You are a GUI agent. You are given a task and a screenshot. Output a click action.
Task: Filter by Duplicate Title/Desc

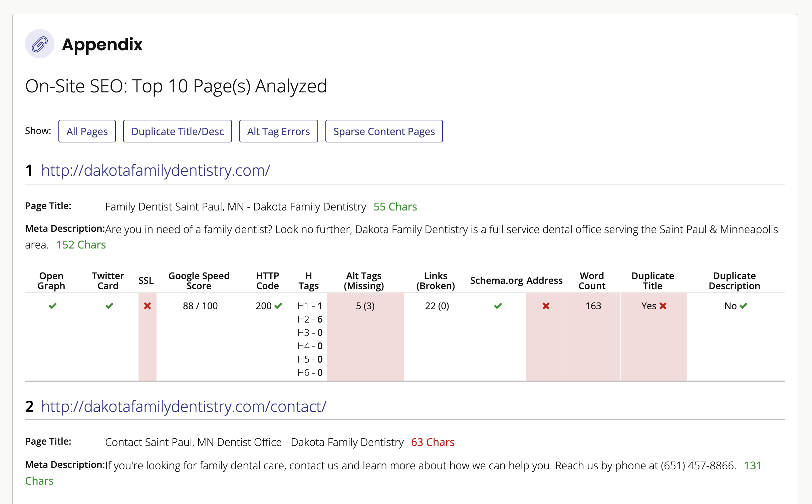pyautogui.click(x=178, y=131)
